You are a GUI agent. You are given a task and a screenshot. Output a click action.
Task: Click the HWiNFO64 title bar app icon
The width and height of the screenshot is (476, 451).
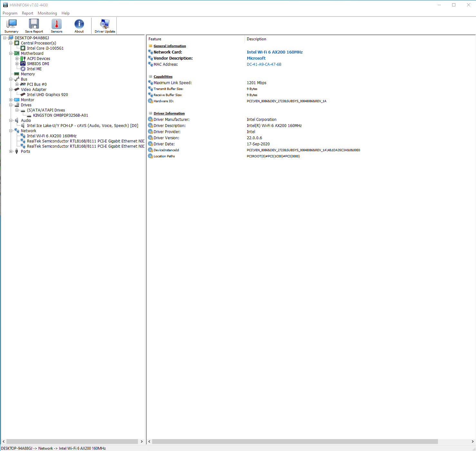coord(5,5)
